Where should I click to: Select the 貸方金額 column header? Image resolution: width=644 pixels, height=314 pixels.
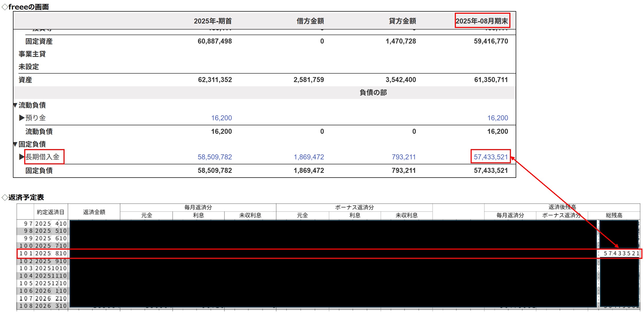tap(402, 21)
